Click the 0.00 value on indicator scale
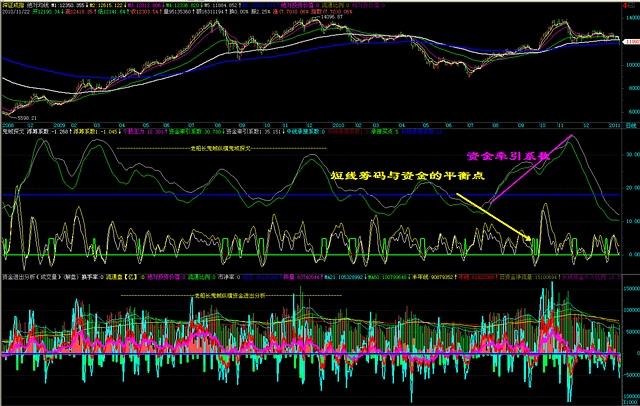The width and height of the screenshot is (640, 406). point(633,254)
